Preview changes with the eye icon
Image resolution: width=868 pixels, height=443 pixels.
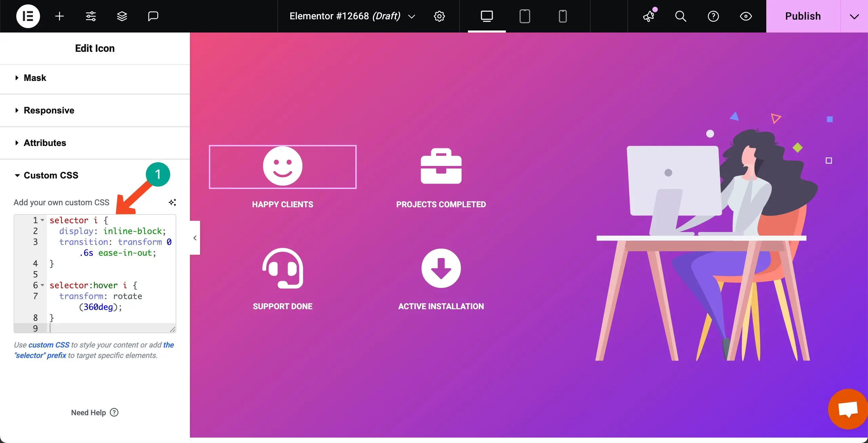pyautogui.click(x=746, y=16)
